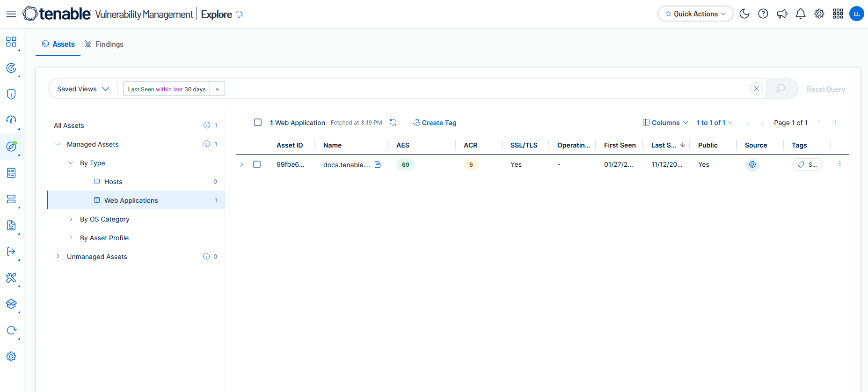Viewport: 868px width, 392px height.
Task: Click the refresh icon beside Fetched time
Action: 393,123
